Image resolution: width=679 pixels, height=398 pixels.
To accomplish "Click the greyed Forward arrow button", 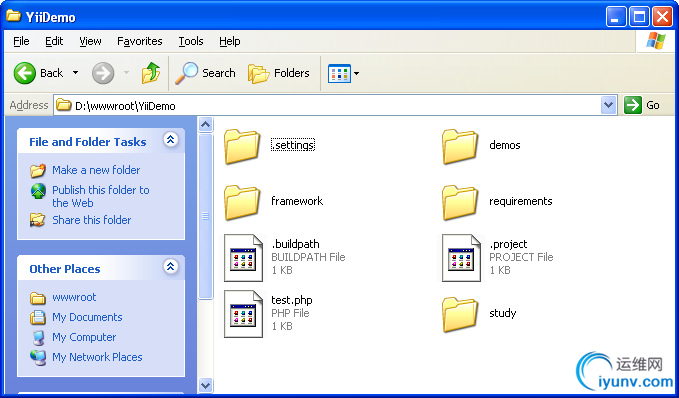I will pyautogui.click(x=103, y=73).
